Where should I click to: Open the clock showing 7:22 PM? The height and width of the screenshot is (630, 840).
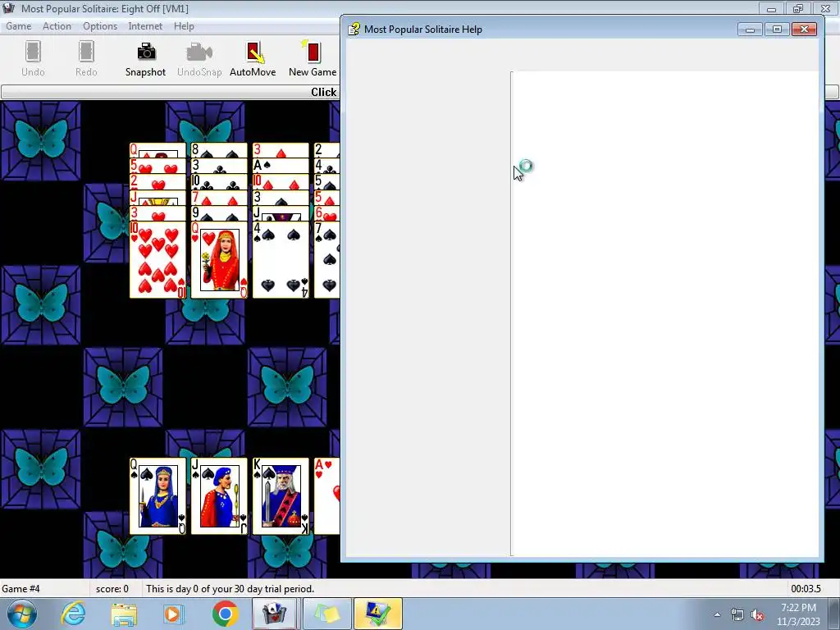pos(798,614)
